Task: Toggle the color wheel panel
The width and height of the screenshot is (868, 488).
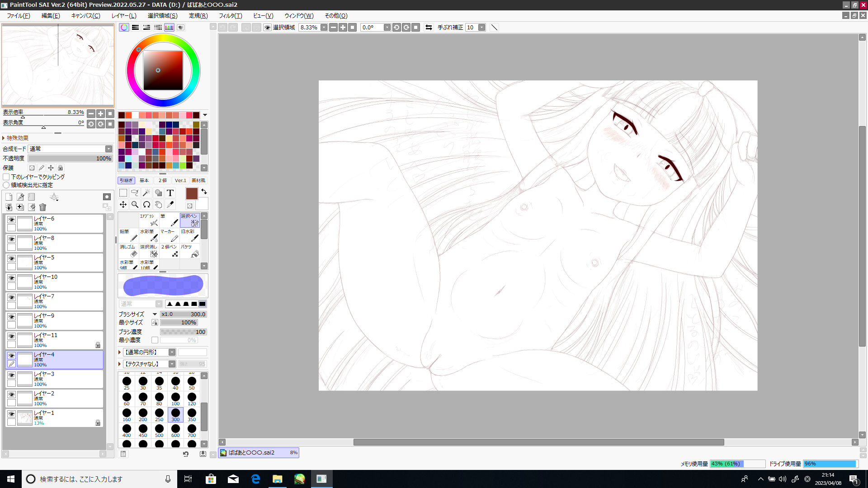Action: pyautogui.click(x=124, y=28)
